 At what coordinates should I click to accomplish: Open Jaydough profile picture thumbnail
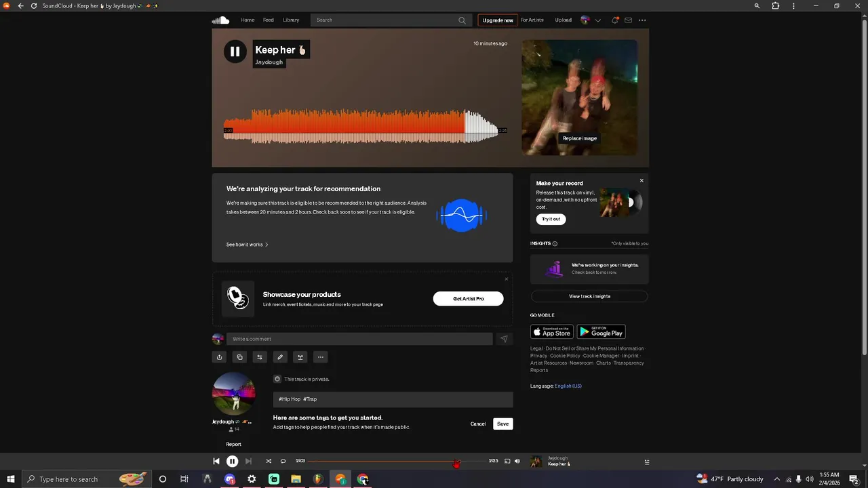tap(233, 393)
